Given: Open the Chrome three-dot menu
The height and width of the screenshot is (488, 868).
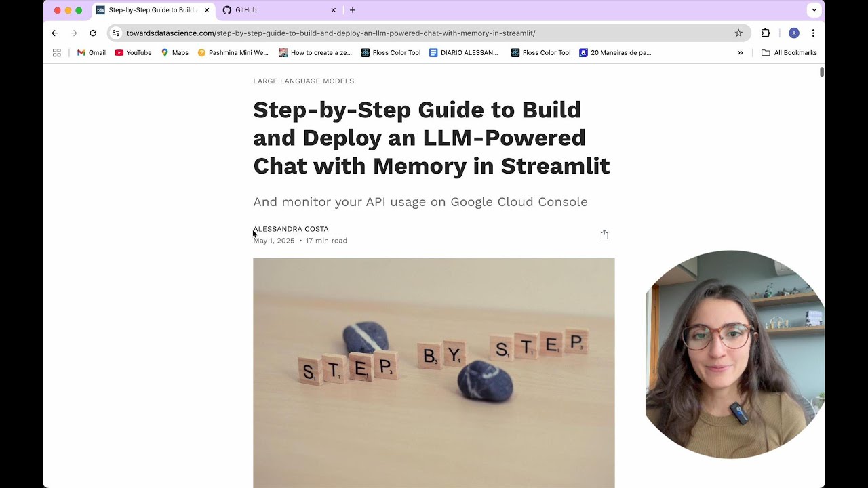Looking at the screenshot, I should point(813,33).
